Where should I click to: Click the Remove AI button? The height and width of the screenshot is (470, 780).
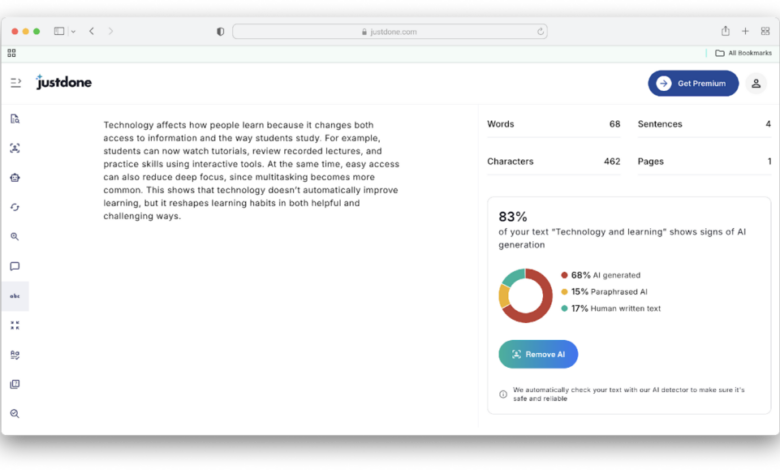pyautogui.click(x=538, y=354)
